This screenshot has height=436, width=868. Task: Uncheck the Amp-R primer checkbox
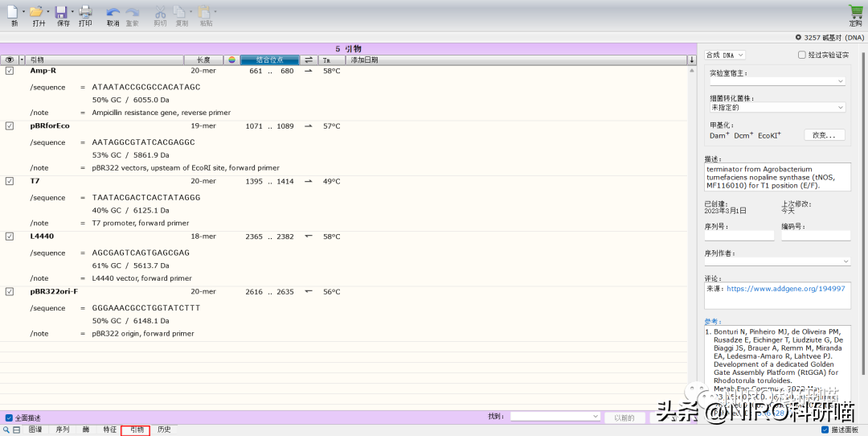(x=10, y=71)
